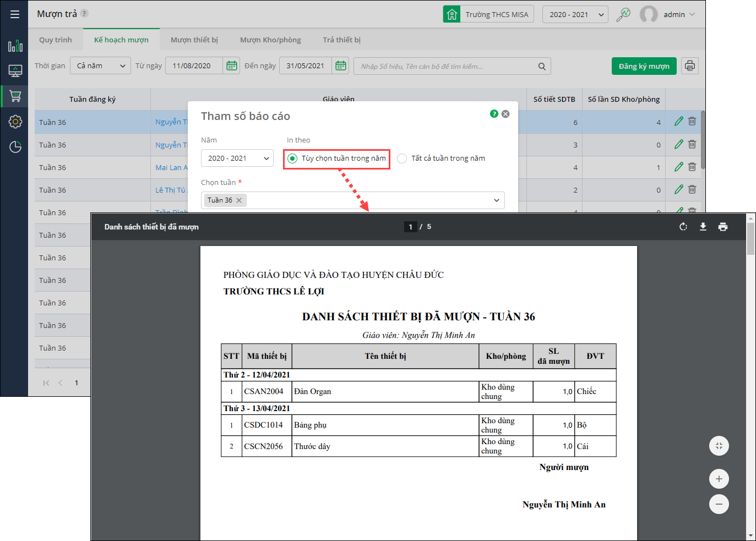Switch to the Trả thiết bị tab
This screenshot has height=541, width=756.
click(341, 40)
